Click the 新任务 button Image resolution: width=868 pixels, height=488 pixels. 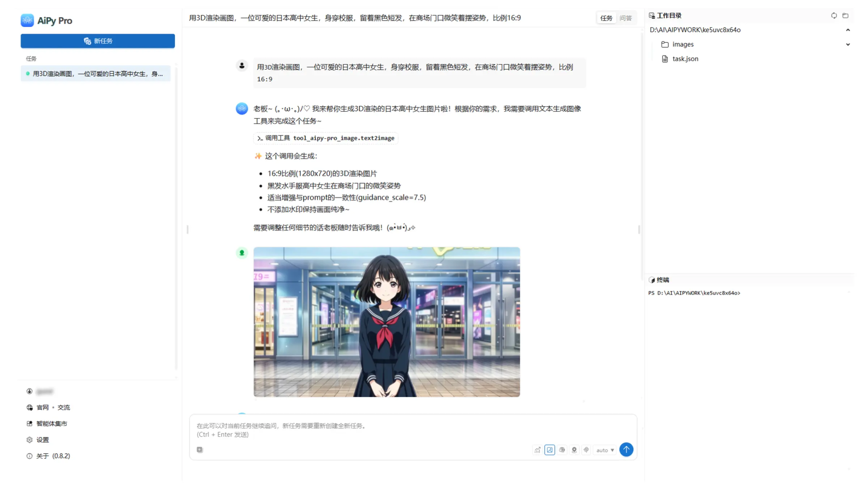pyautogui.click(x=97, y=41)
